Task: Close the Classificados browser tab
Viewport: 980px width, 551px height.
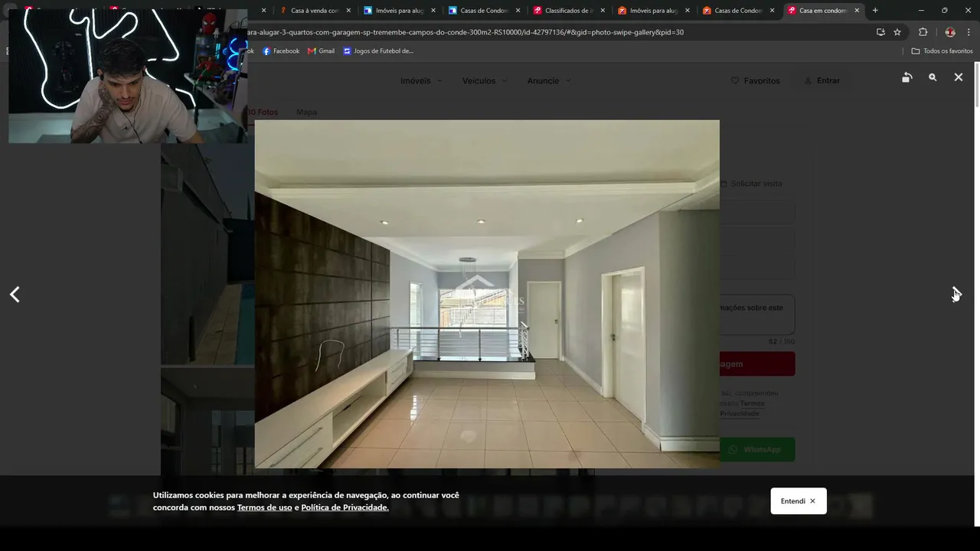Action: point(603,11)
